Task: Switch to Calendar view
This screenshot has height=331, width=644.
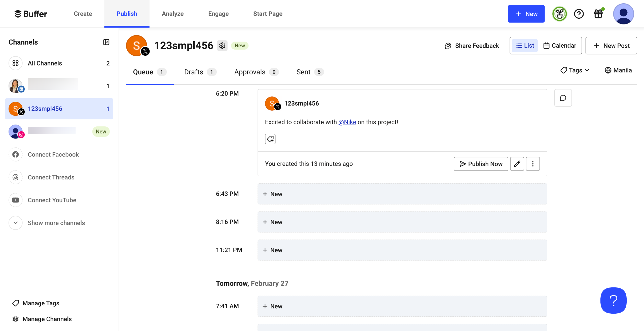Action: tap(560, 46)
